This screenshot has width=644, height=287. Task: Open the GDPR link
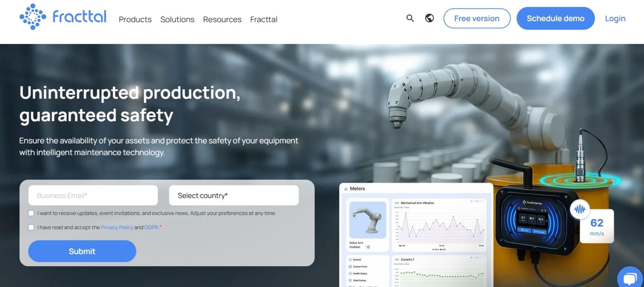[151, 227]
